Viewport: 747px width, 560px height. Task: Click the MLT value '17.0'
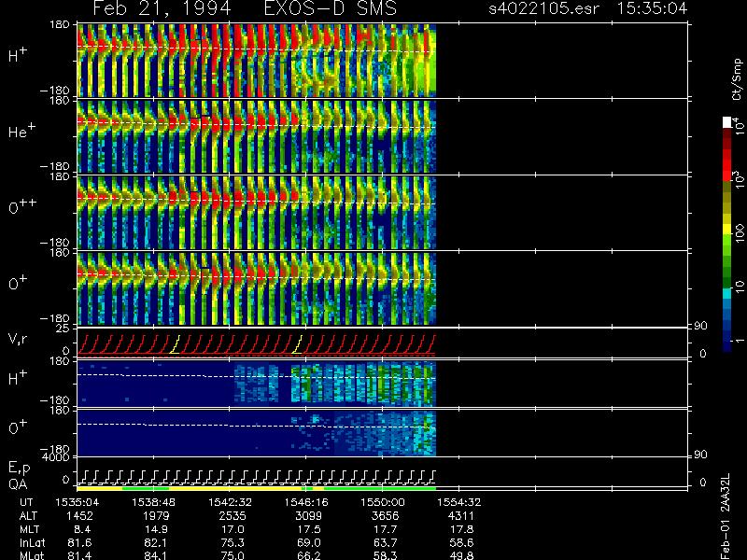233,529
